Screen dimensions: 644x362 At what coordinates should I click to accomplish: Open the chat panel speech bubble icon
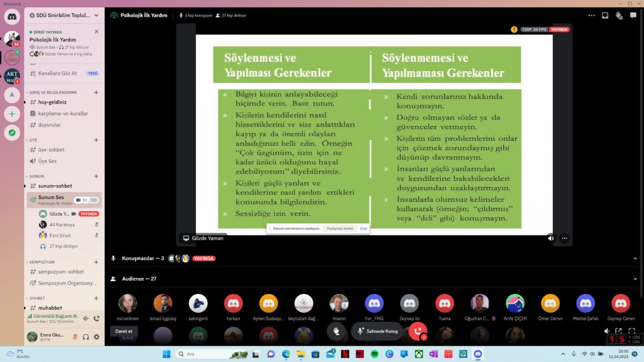pos(633,16)
